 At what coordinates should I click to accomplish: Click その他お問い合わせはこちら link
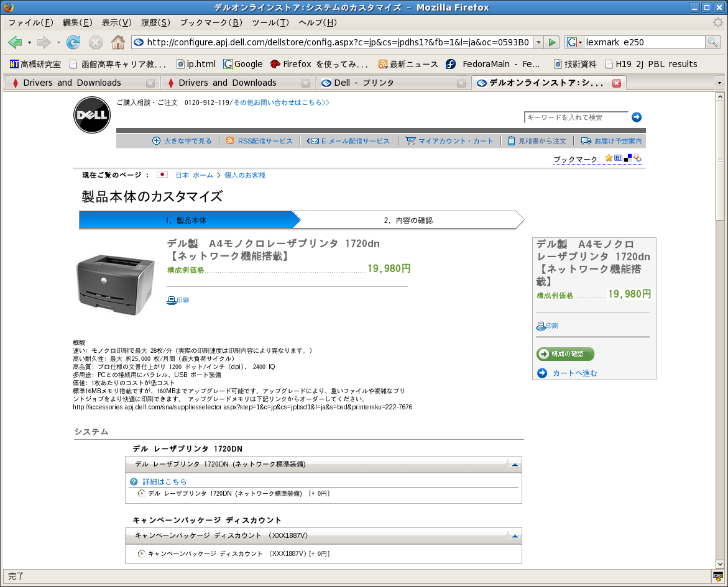[x=281, y=102]
